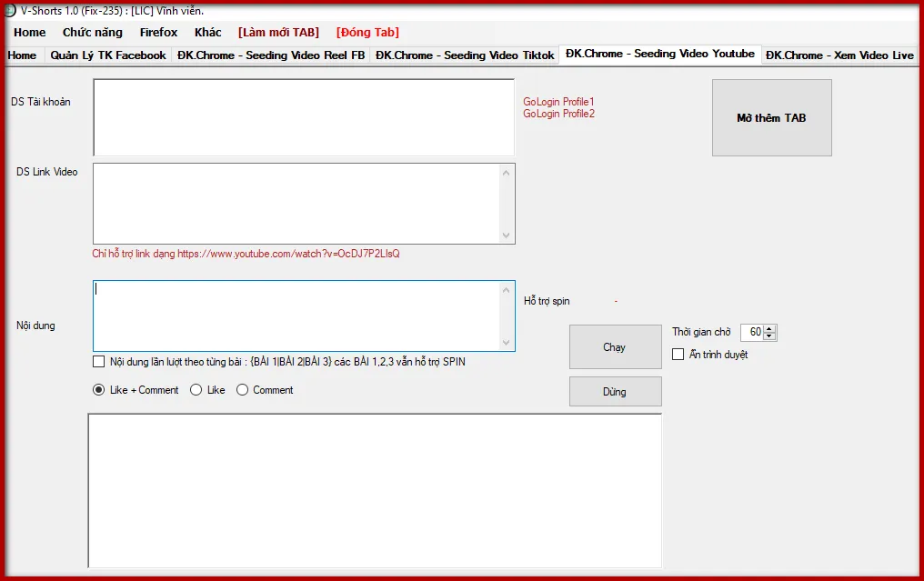The height and width of the screenshot is (581, 924).
Task: Open the Home menu in the menu bar
Action: 29,33
